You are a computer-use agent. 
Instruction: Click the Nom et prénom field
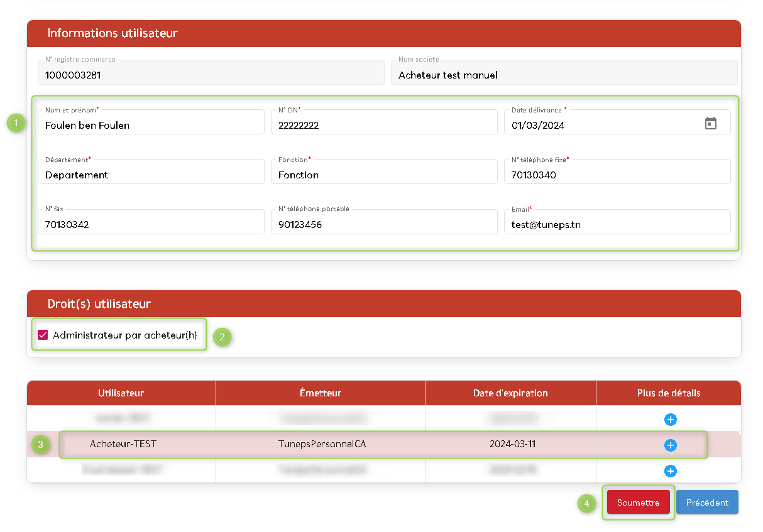point(151,124)
